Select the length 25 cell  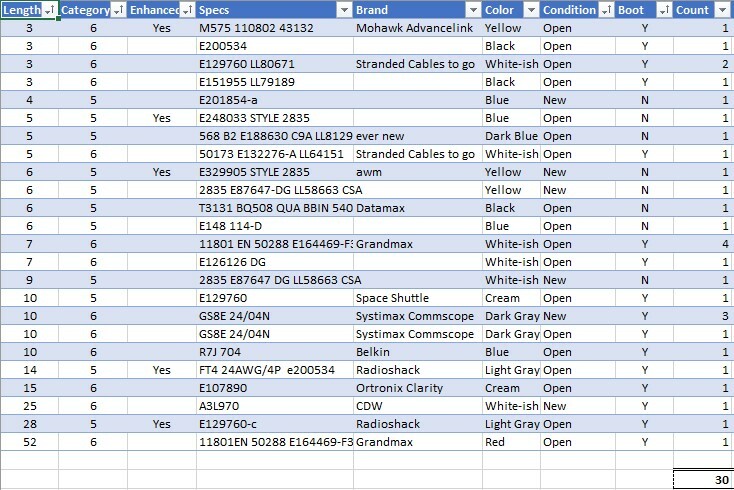(29, 406)
